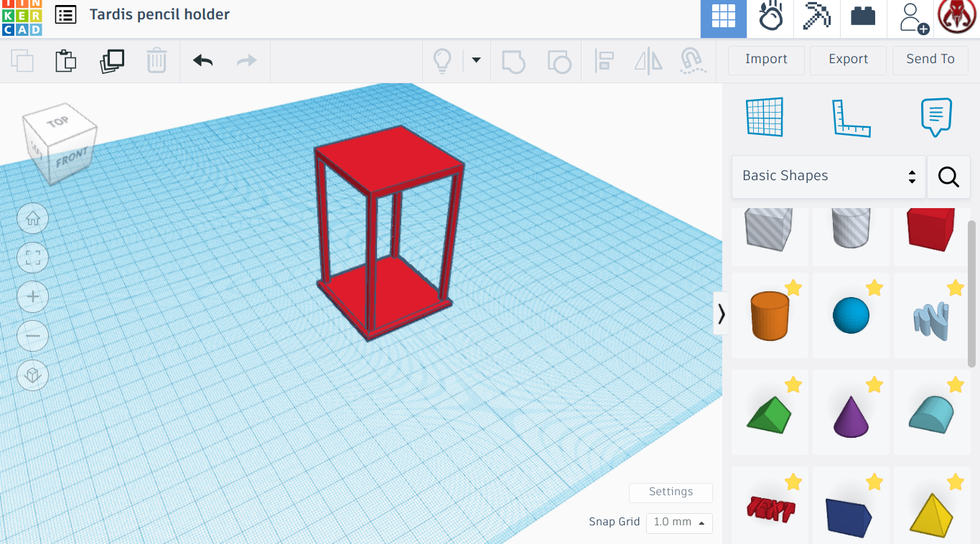This screenshot has height=544, width=980.
Task: Toggle favorite star on Cylinder shape
Action: [x=793, y=288]
